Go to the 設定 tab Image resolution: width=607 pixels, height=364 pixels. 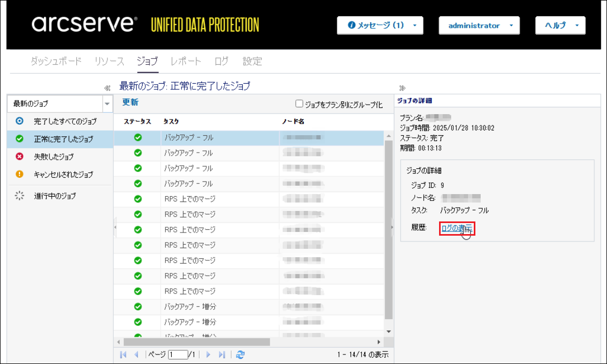pos(252,61)
